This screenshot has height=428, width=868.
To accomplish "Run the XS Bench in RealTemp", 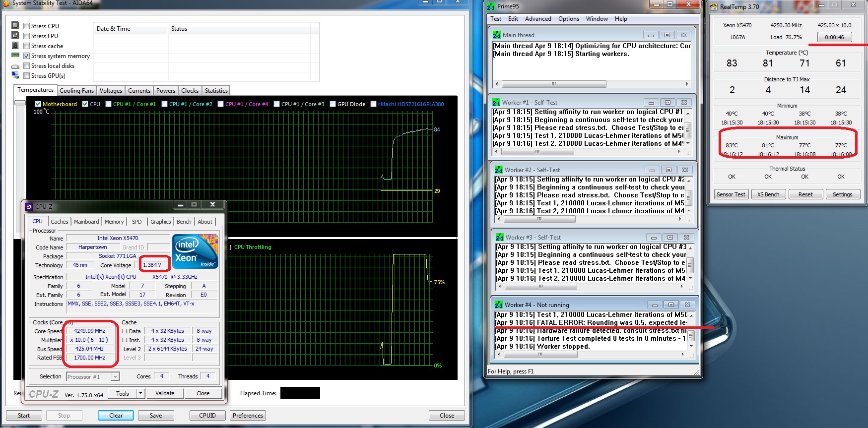I will coord(768,194).
